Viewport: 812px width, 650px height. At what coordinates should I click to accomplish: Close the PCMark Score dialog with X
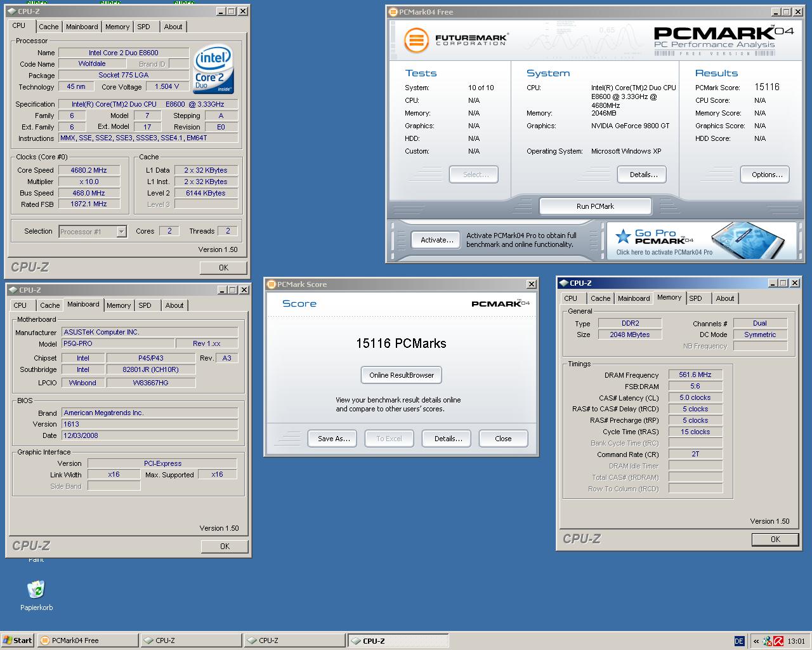pos(531,284)
